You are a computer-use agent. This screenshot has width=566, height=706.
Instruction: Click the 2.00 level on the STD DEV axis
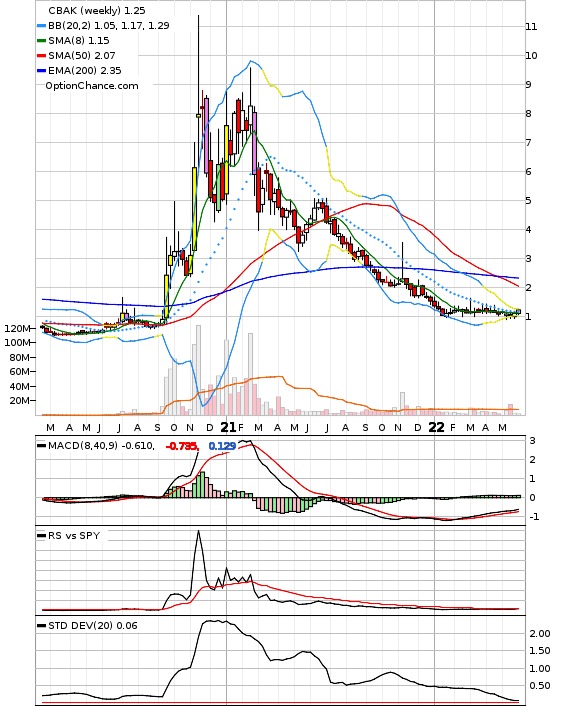coord(539,634)
